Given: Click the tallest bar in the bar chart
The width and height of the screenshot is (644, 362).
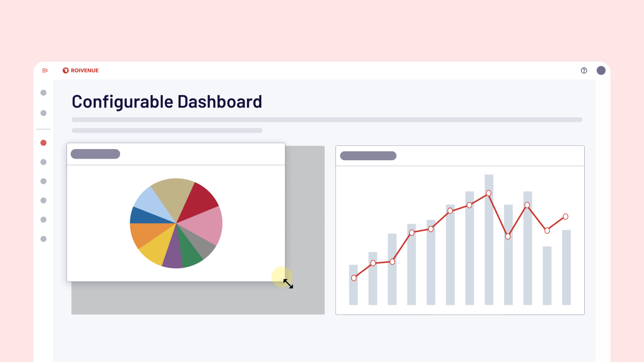Looking at the screenshot, I should click(489, 240).
